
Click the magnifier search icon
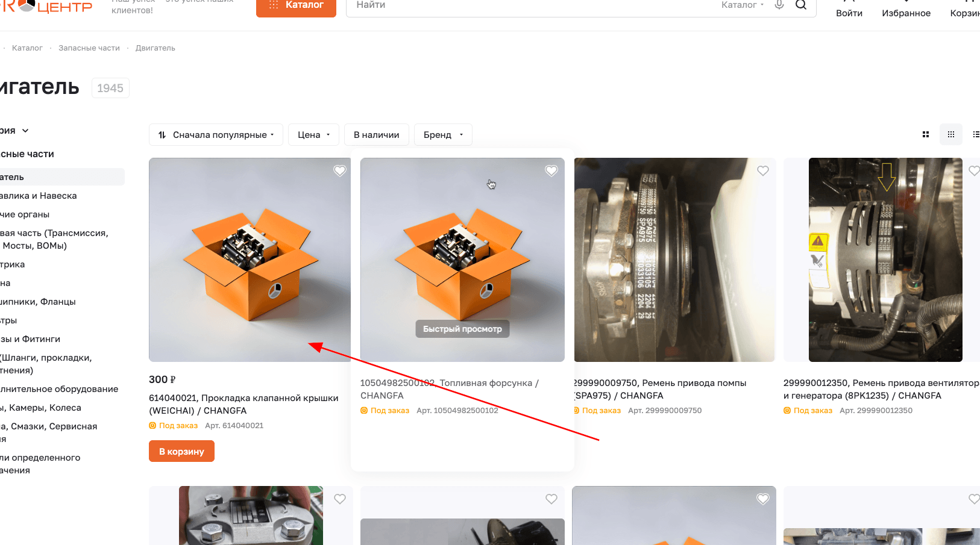tap(801, 5)
